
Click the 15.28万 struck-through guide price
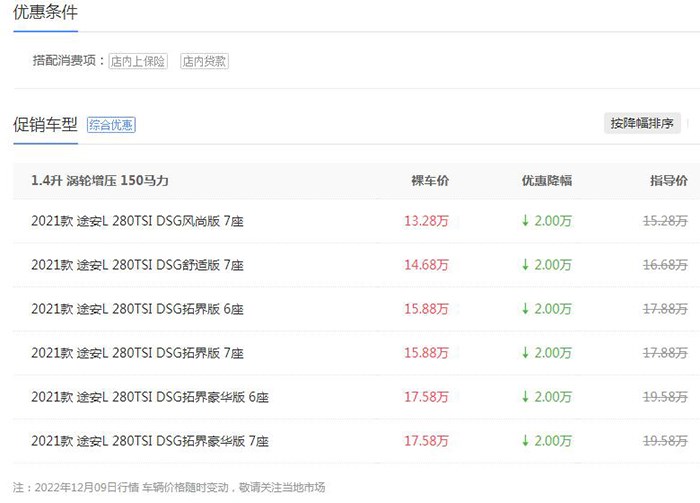(665, 221)
